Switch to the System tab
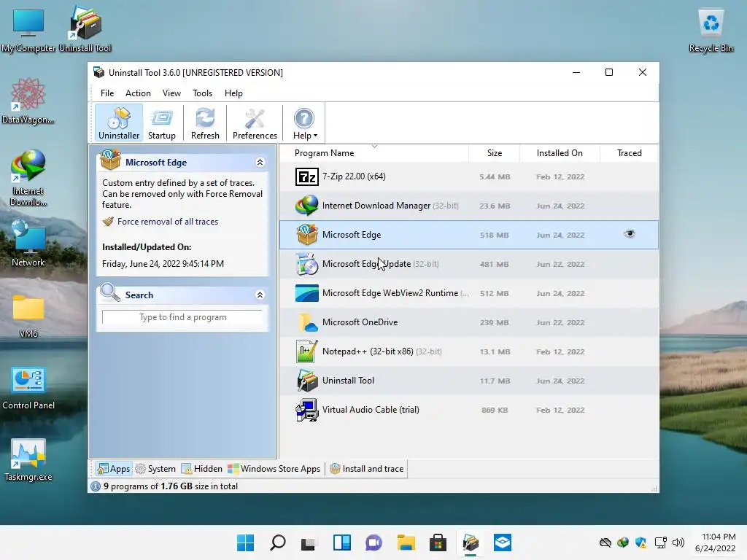 point(156,469)
